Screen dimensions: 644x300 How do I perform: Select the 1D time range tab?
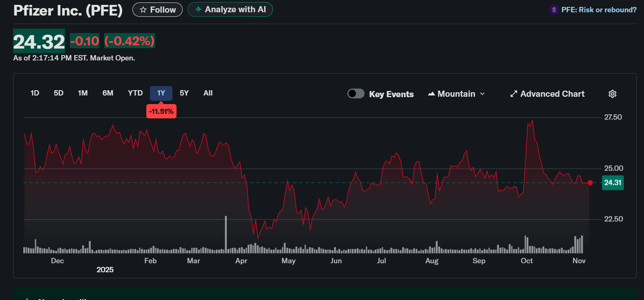pos(35,93)
